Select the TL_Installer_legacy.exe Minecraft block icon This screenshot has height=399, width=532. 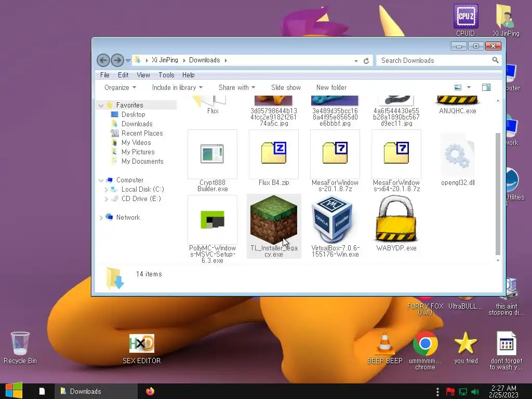274,220
